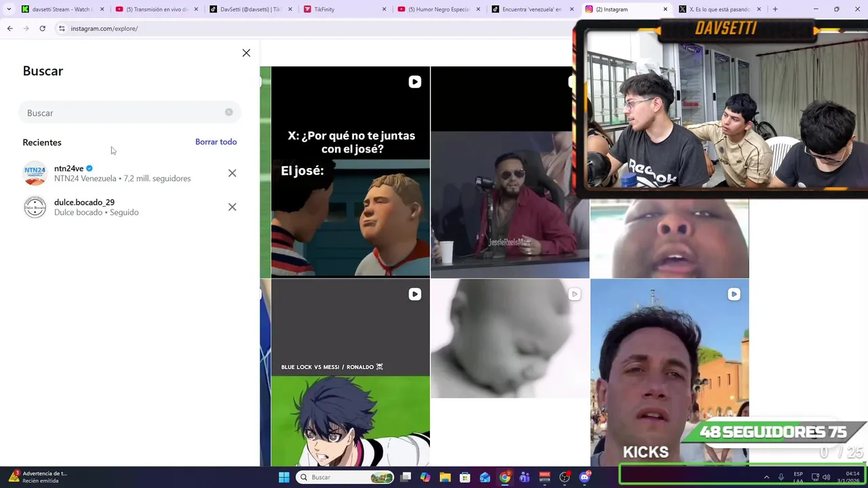Open Task View on taskbar
Image resolution: width=868 pixels, height=488 pixels.
406,477
